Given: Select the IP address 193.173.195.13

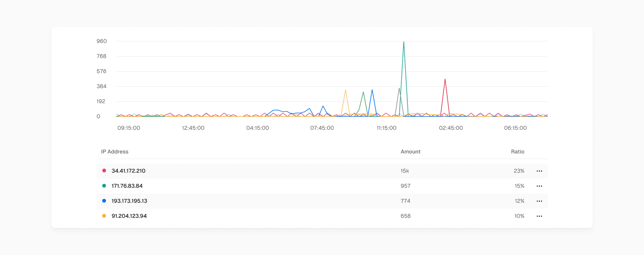Looking at the screenshot, I should click(x=129, y=201).
